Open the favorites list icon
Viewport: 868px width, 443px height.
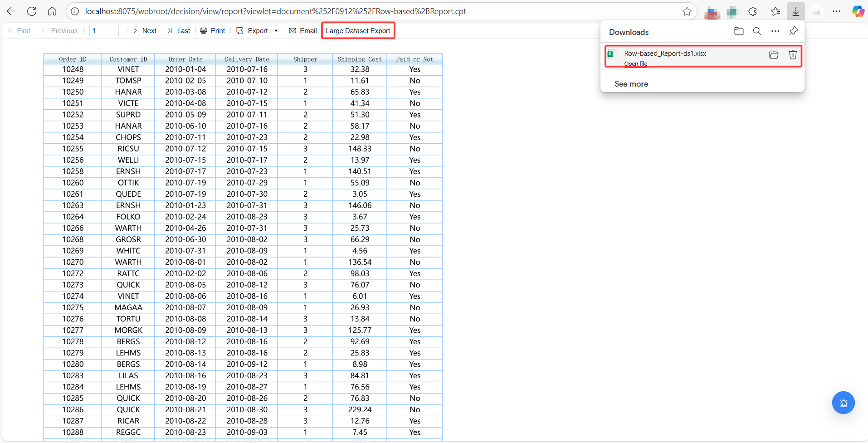click(x=775, y=11)
